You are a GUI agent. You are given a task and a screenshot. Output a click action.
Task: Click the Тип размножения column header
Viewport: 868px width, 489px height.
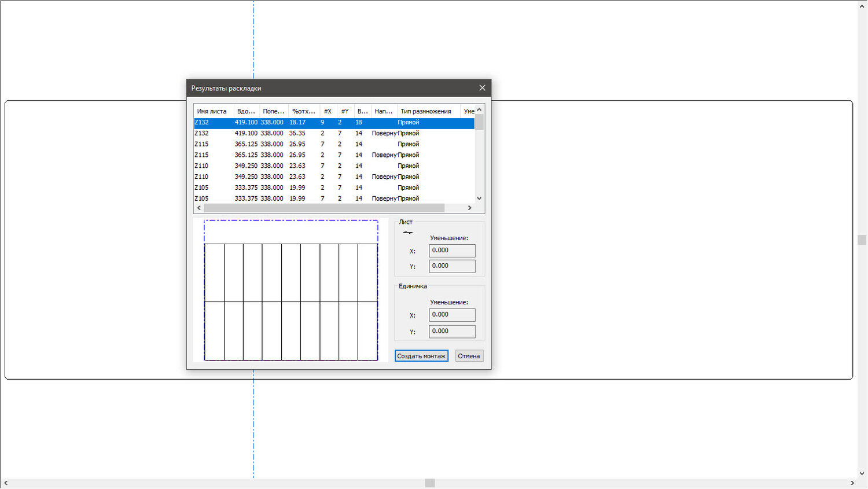pos(428,111)
